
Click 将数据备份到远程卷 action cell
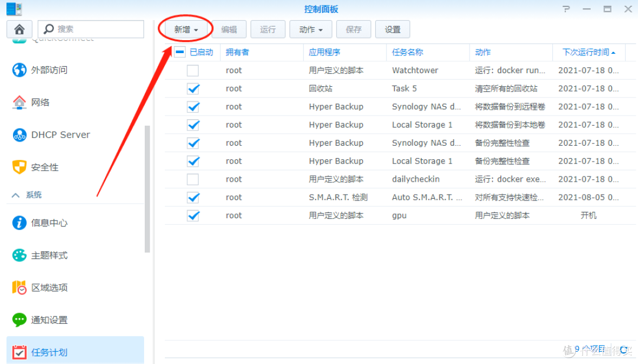tap(510, 107)
